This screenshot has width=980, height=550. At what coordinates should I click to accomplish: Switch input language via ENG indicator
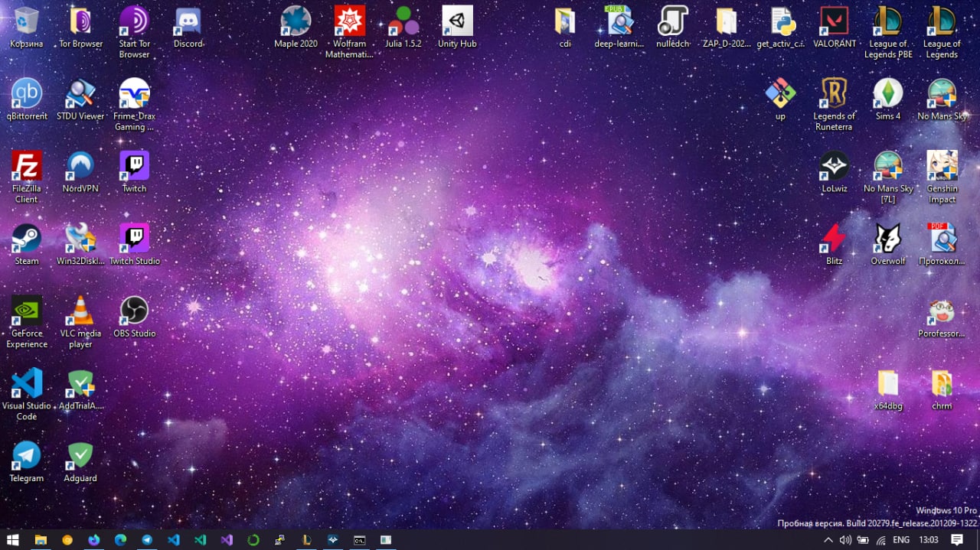(901, 540)
